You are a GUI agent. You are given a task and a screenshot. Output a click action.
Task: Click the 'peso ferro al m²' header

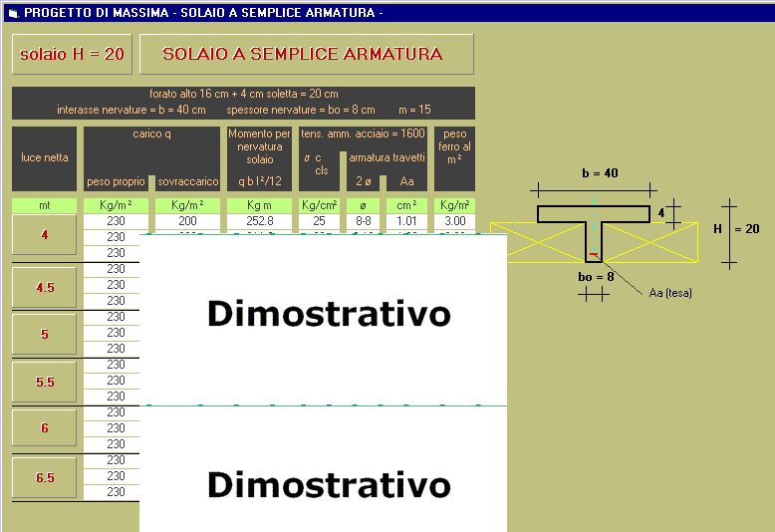point(454,158)
